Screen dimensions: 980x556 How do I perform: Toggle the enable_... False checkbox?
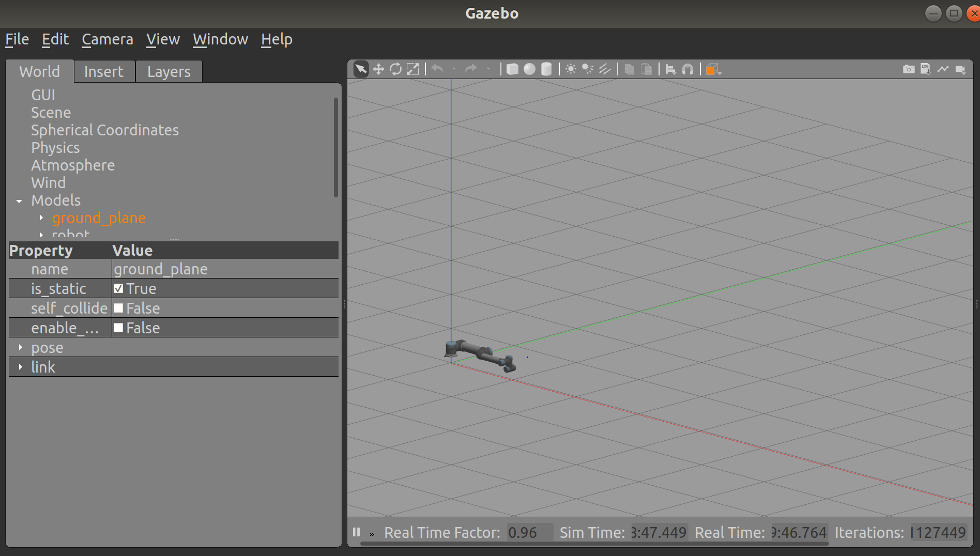point(118,328)
